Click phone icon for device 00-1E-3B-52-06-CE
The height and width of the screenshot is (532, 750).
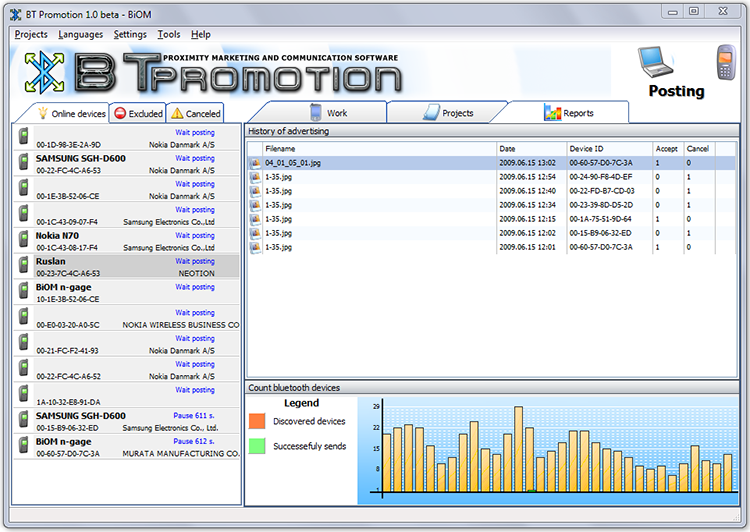(x=23, y=188)
